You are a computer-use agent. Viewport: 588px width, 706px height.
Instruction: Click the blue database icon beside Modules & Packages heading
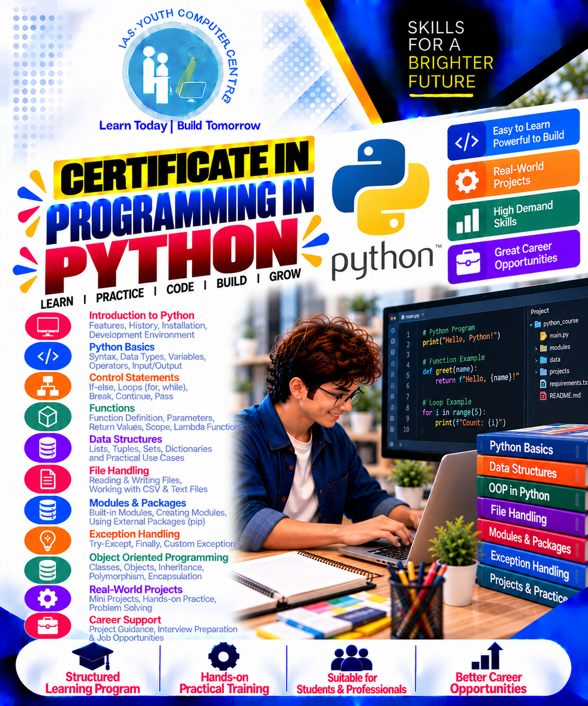48,510
